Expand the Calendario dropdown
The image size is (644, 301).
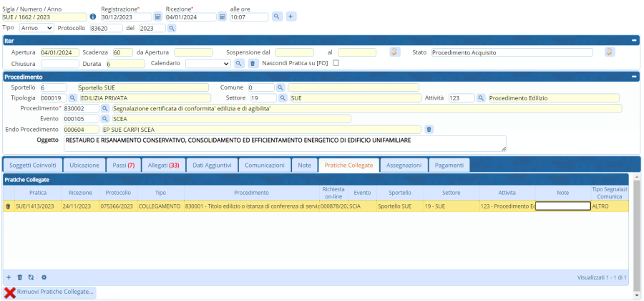click(208, 63)
